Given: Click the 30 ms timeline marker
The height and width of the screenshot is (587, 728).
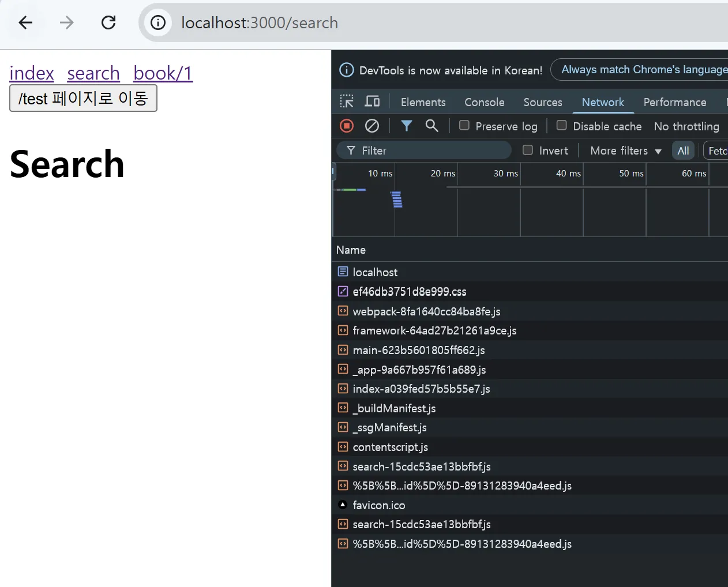Looking at the screenshot, I should 506,174.
